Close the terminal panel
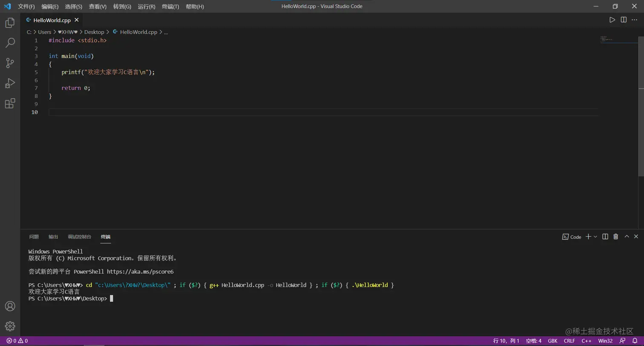644x346 pixels. click(x=636, y=237)
